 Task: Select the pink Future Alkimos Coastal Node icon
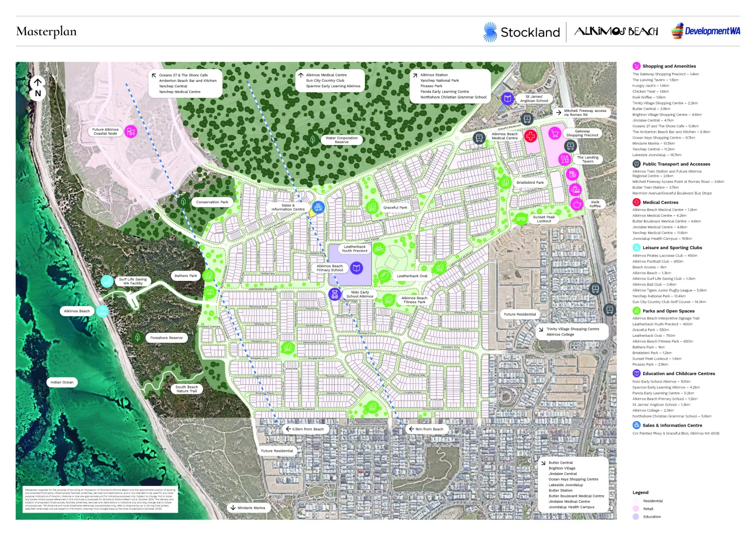tap(131, 131)
